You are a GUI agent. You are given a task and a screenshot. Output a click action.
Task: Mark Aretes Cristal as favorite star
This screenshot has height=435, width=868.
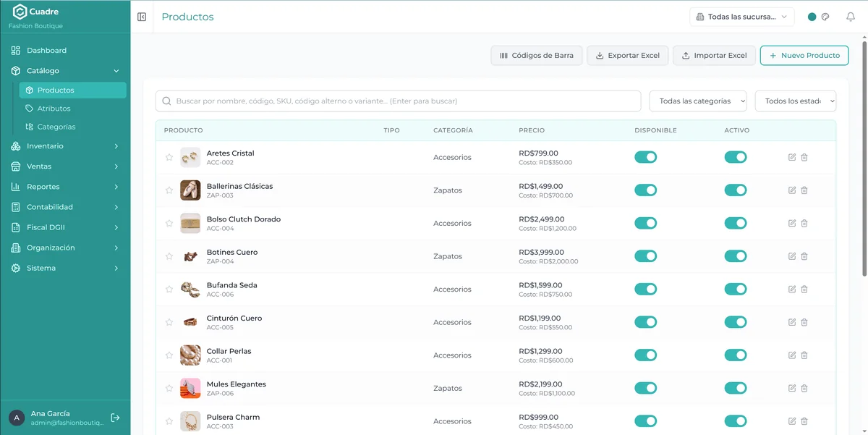pyautogui.click(x=169, y=157)
